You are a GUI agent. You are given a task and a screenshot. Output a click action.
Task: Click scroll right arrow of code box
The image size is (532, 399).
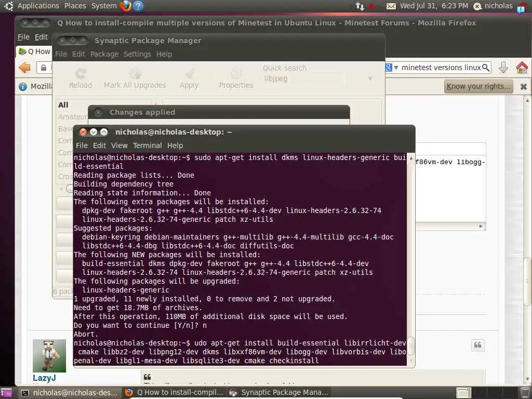[x=481, y=227]
